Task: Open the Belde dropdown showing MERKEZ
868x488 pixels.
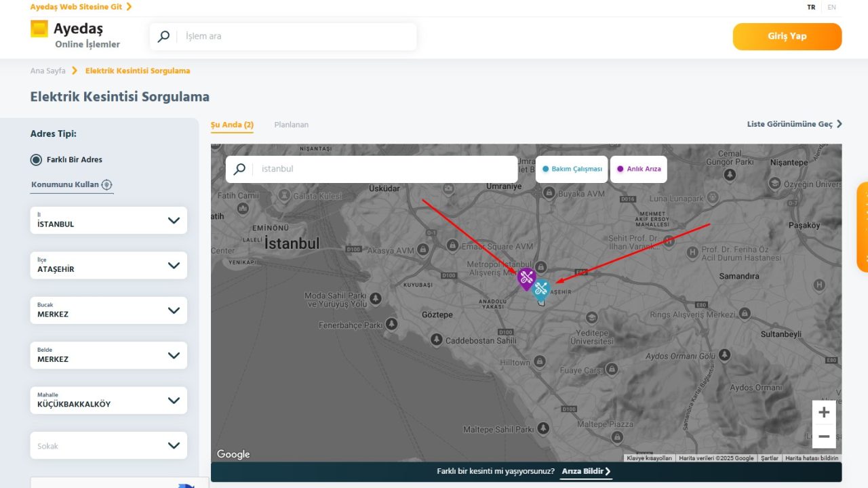Action: pos(108,356)
